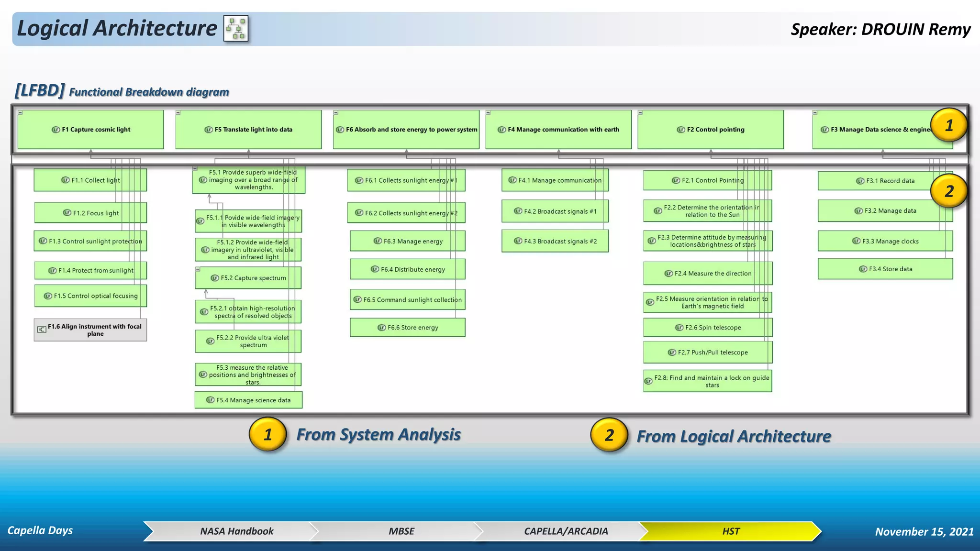Click the function icon of F3 Manage Data science
This screenshot has height=551, width=980.
tap(825, 130)
